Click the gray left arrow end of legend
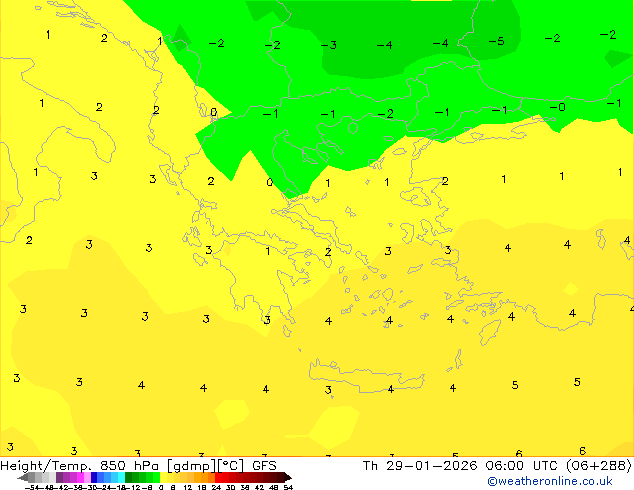The image size is (634, 490). tap(23, 477)
